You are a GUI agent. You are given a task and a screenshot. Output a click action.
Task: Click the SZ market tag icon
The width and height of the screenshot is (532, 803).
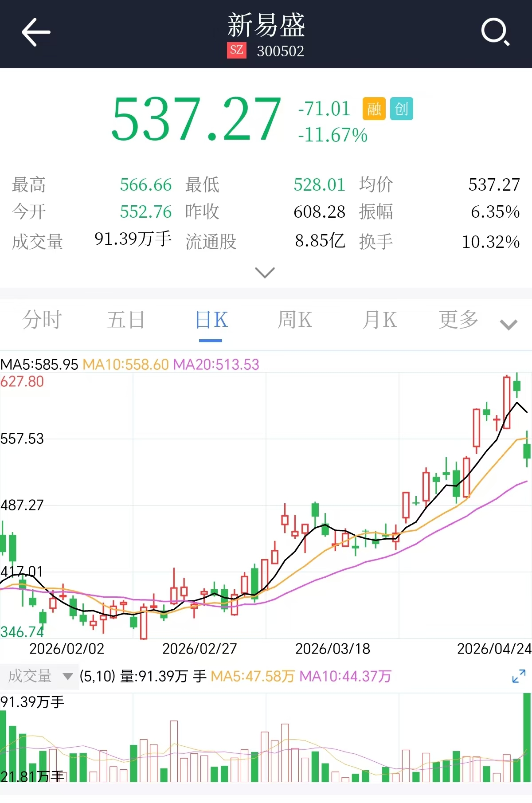237,50
